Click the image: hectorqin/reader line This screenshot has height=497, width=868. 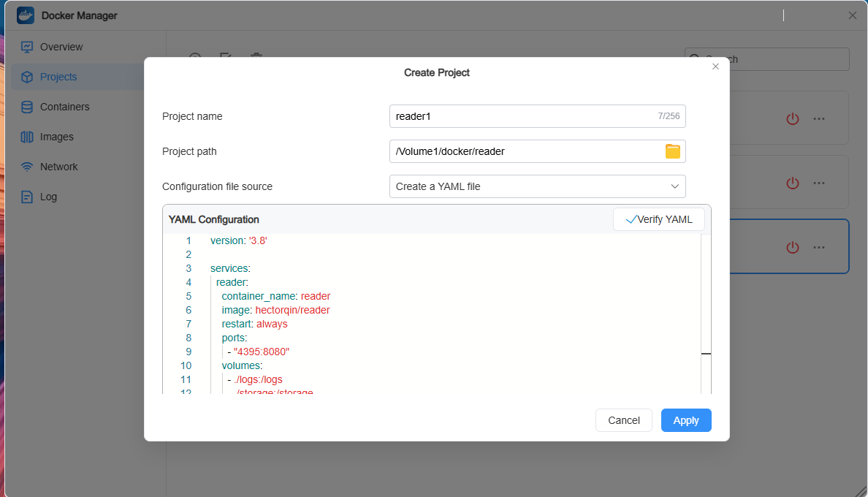pyautogui.click(x=275, y=310)
